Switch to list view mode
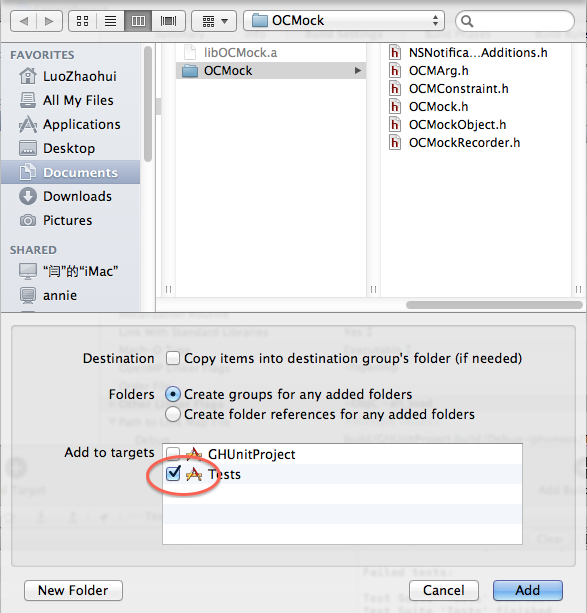587x613 pixels. point(110,21)
